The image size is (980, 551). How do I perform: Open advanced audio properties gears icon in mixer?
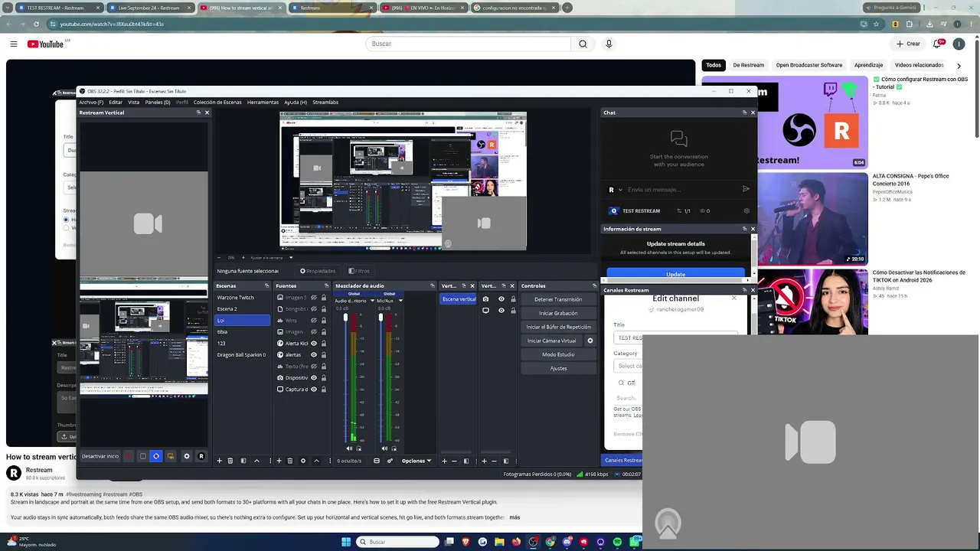(390, 461)
